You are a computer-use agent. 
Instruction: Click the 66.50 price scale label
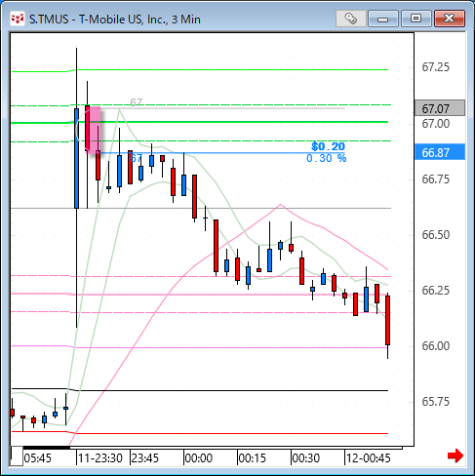pyautogui.click(x=436, y=235)
